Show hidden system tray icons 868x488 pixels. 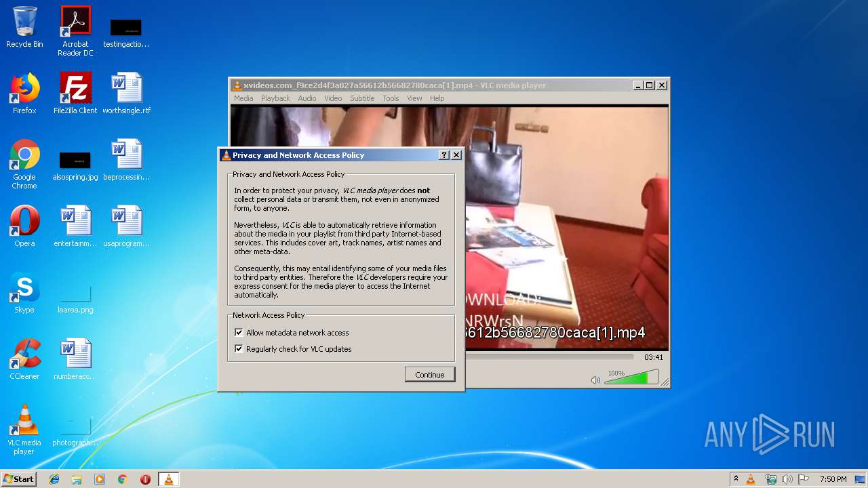(736, 479)
